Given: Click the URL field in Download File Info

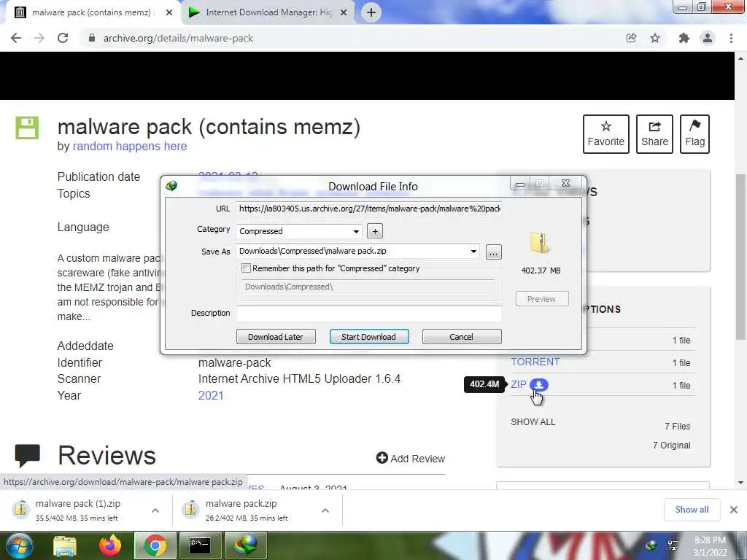Looking at the screenshot, I should coord(369,209).
